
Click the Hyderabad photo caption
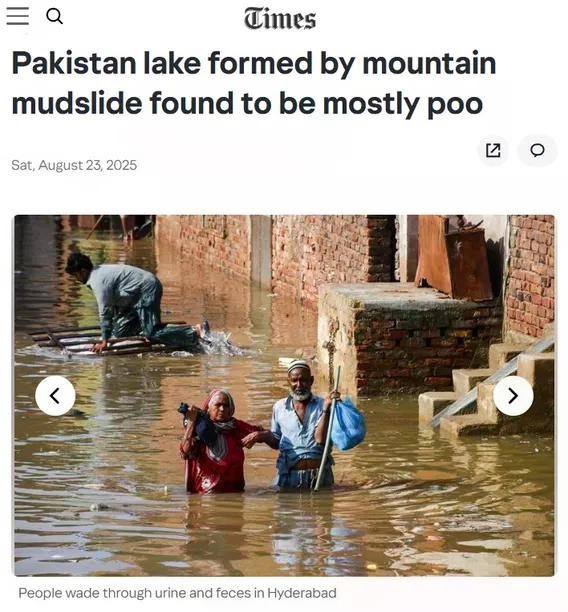point(177,593)
